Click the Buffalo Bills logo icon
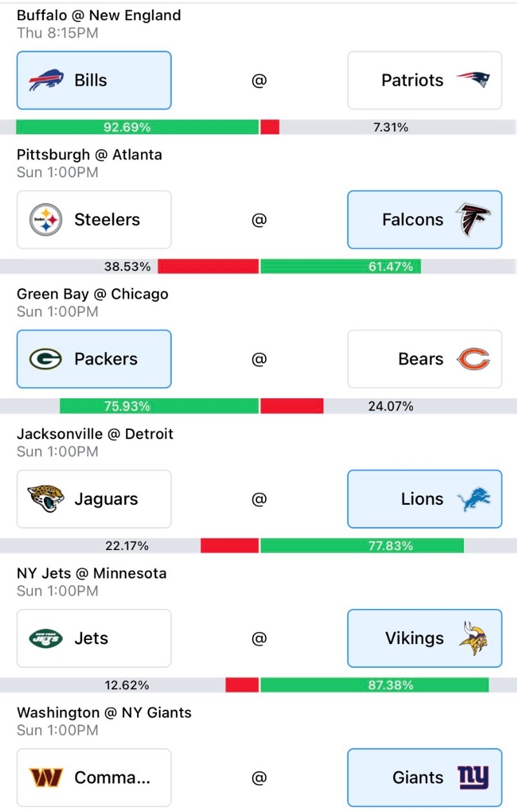The height and width of the screenshot is (812, 517). click(x=46, y=81)
